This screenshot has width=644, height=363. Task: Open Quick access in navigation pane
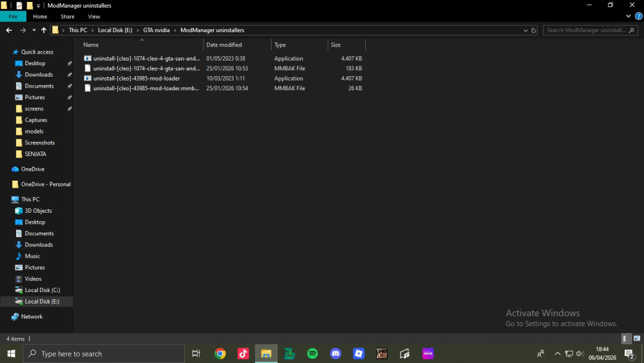coord(37,52)
